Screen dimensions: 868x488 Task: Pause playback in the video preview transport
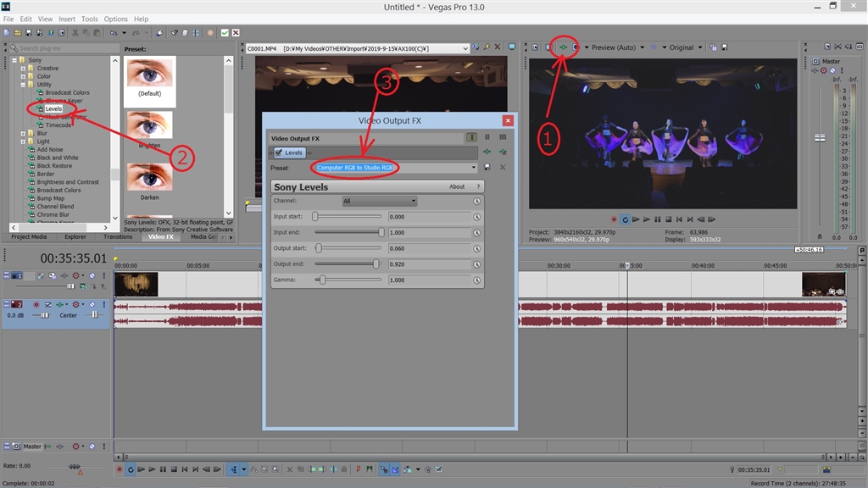(x=658, y=219)
